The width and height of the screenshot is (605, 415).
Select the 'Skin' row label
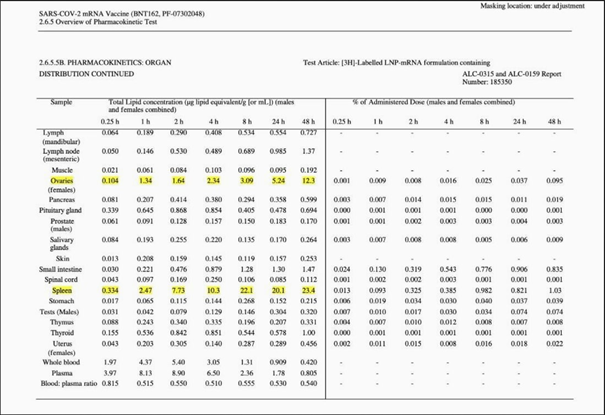click(x=63, y=258)
